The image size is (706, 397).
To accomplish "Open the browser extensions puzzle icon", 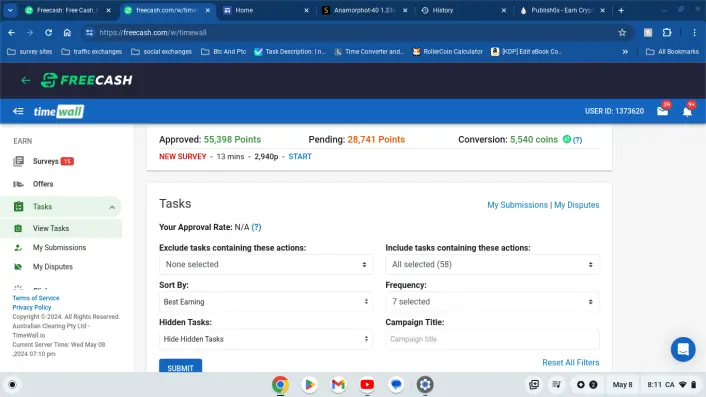I will click(x=667, y=32).
